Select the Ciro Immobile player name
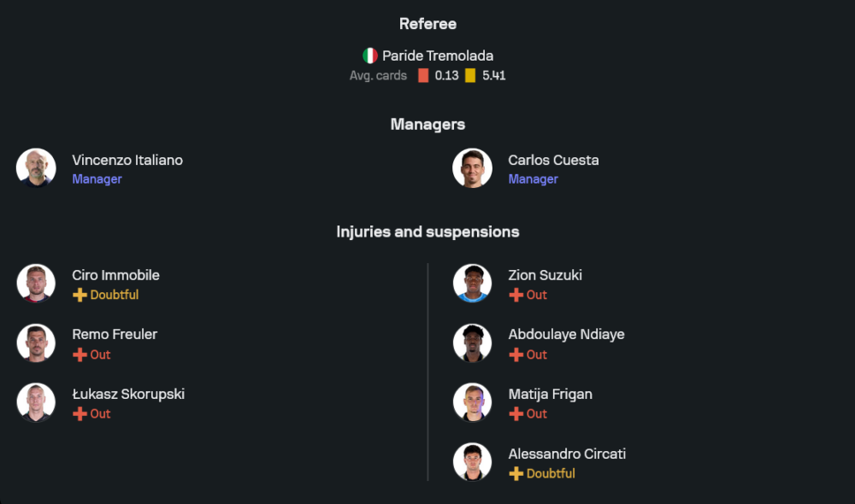This screenshot has width=855, height=504. 115,275
